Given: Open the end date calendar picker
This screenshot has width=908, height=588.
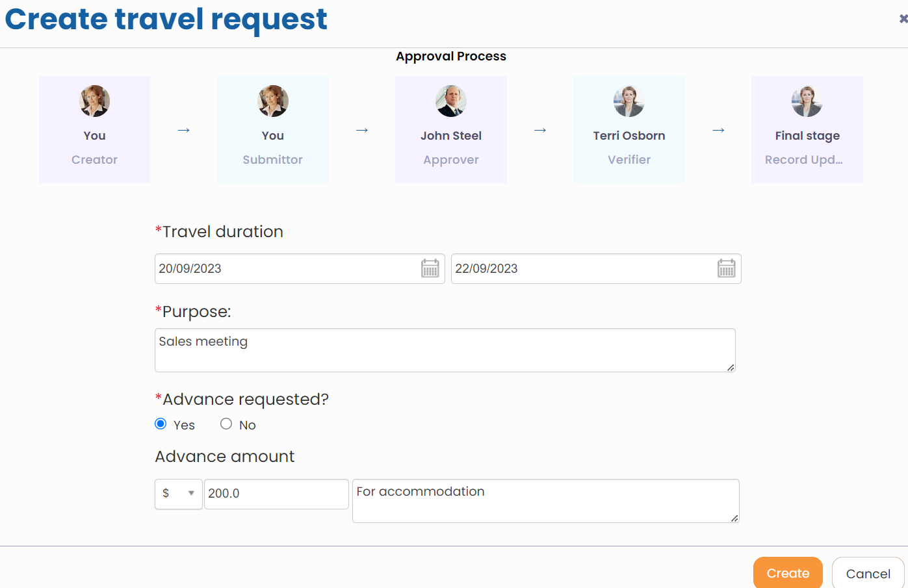Looking at the screenshot, I should click(x=726, y=268).
